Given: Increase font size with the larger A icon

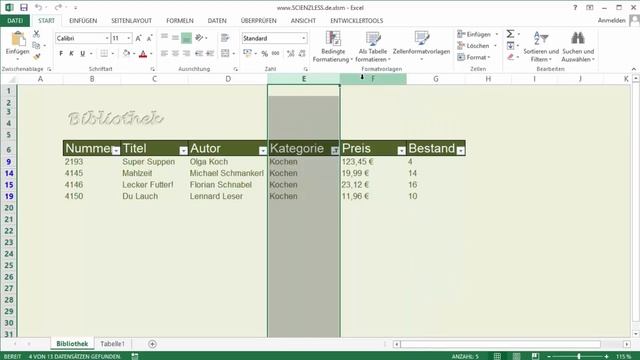Looking at the screenshot, I should pyautogui.click(x=138, y=38).
